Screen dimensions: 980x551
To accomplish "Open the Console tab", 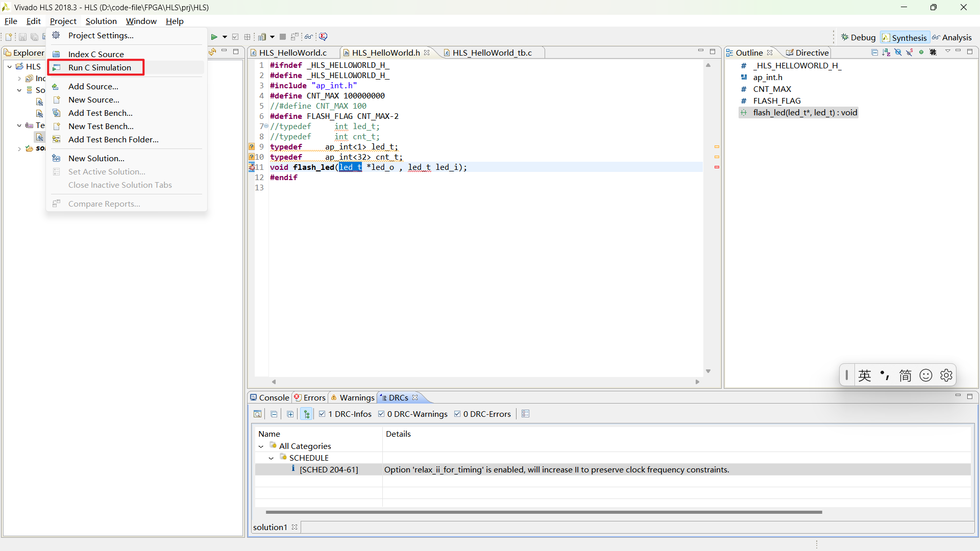I will 269,397.
